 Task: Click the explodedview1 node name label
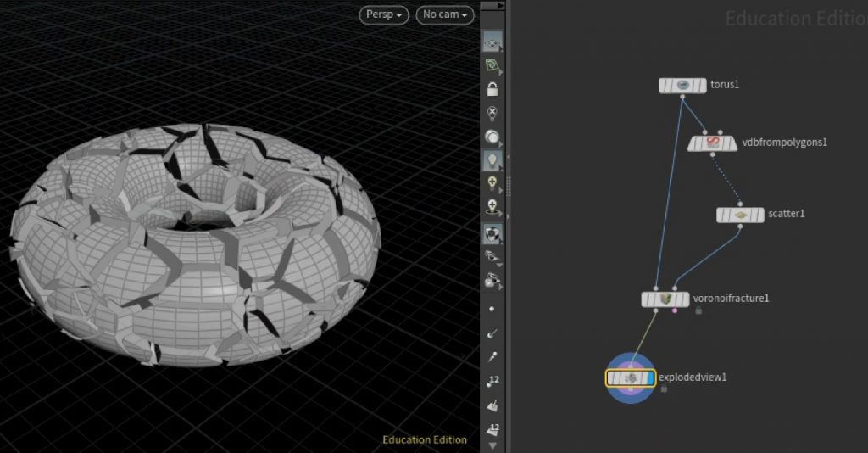693,377
